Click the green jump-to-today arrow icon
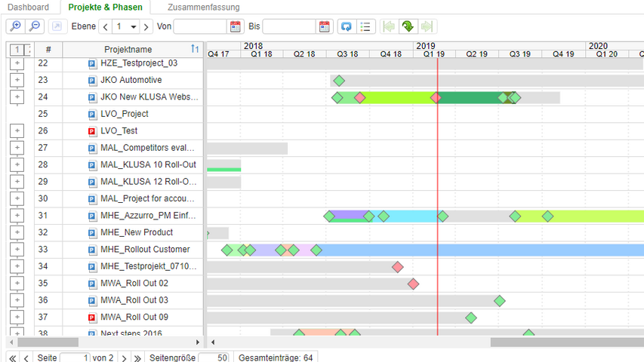The image size is (644, 362). click(x=408, y=26)
